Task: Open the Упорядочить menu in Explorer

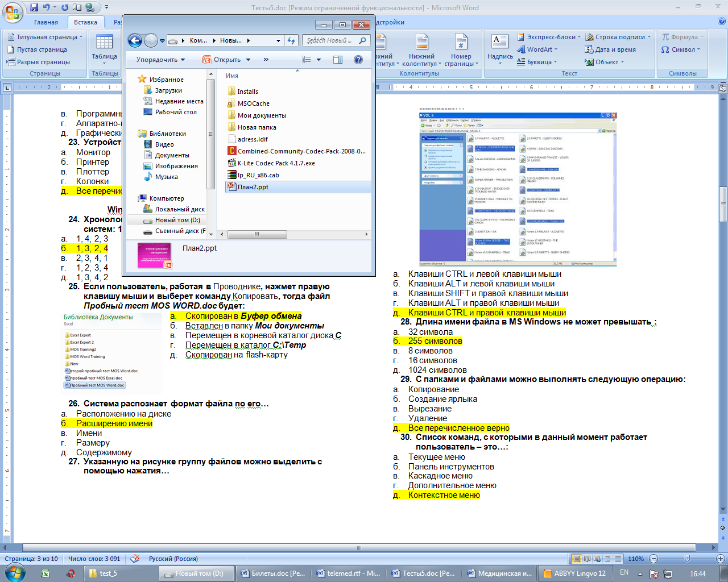Action: click(x=160, y=60)
